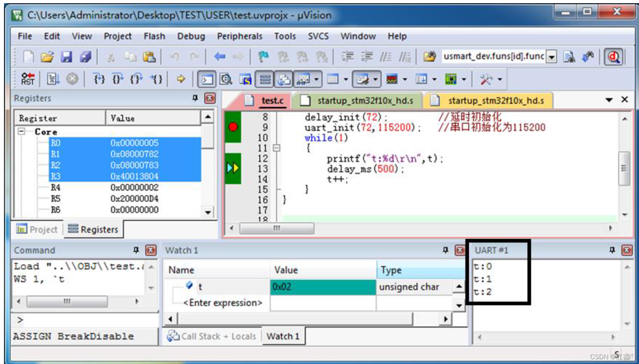This screenshot has width=639, height=364.
Task: Open the Disassembly Window
Action: coord(225,79)
